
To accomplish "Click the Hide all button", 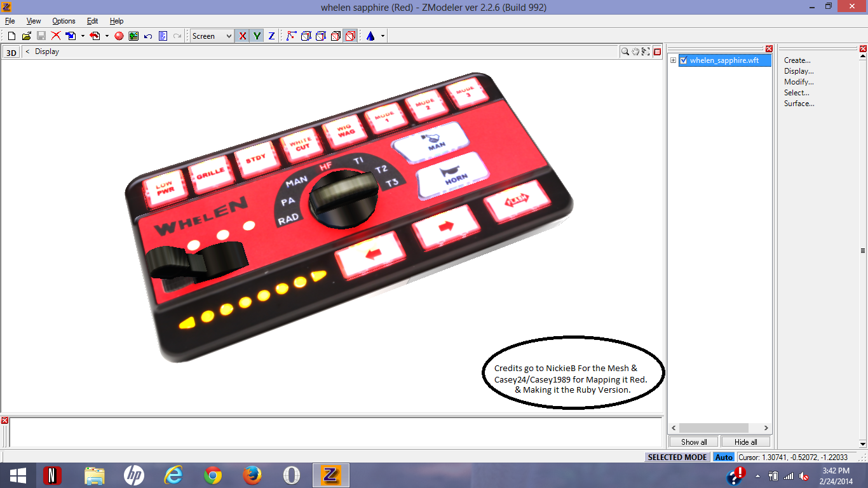I will click(745, 442).
